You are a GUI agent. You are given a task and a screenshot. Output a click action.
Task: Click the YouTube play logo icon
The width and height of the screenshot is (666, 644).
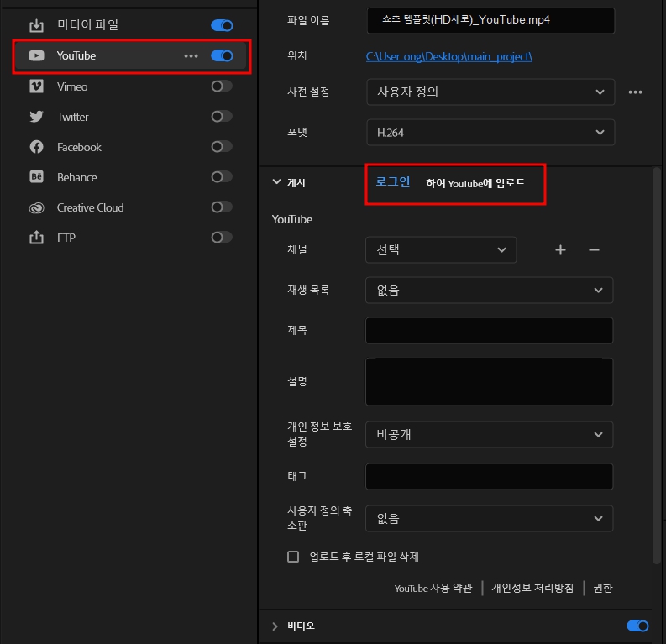click(x=36, y=55)
